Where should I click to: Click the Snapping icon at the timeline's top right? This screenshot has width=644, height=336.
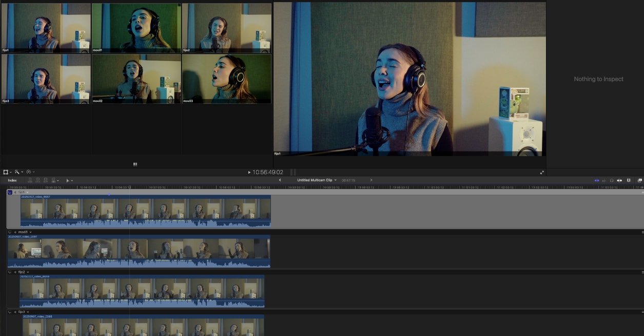click(x=619, y=181)
